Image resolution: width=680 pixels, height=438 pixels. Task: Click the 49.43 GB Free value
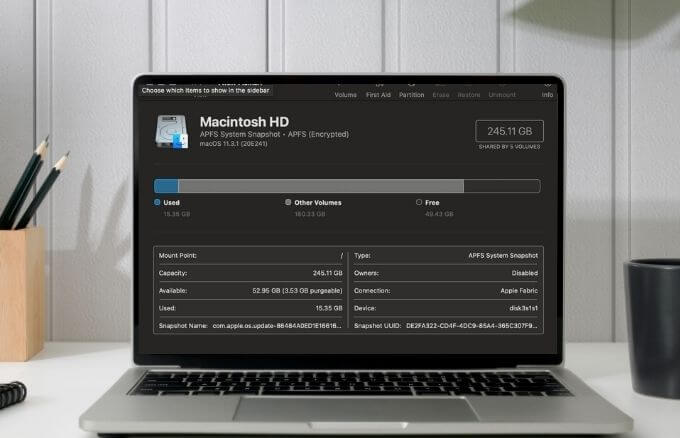439,214
